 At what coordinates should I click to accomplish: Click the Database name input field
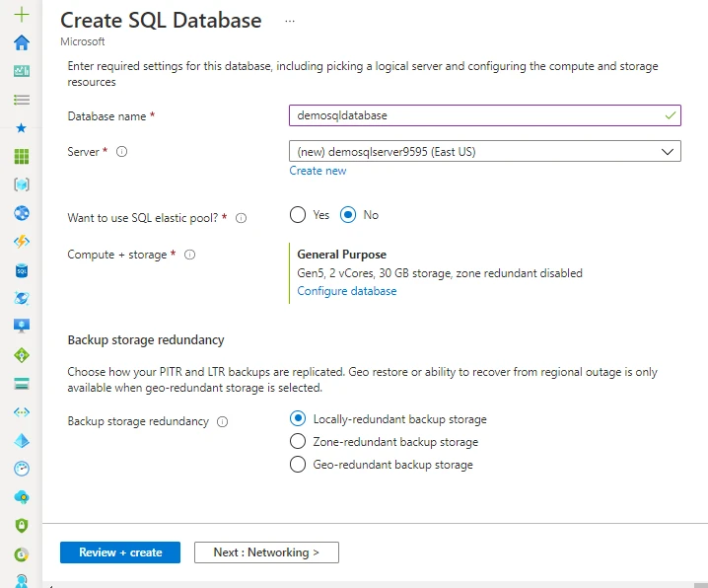[485, 115]
